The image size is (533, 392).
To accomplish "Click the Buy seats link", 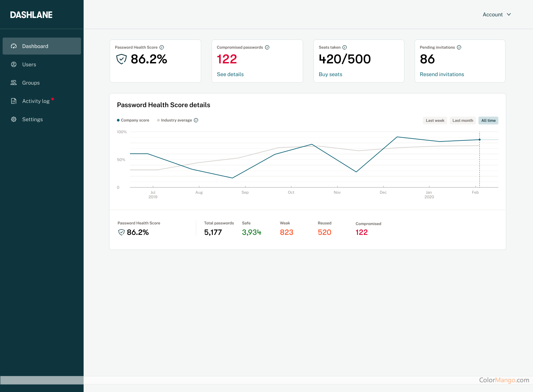I will tap(331, 74).
